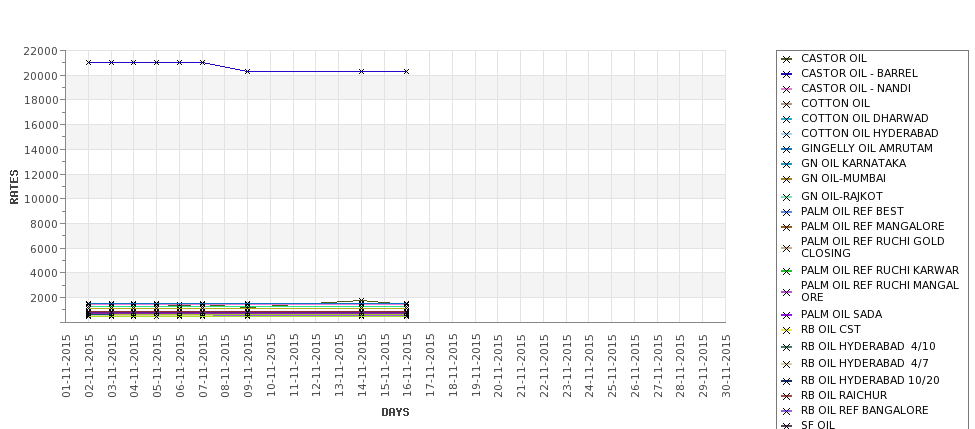Click GN OIL KARNATAKA in the legend
The image size is (975, 429).
(853, 163)
